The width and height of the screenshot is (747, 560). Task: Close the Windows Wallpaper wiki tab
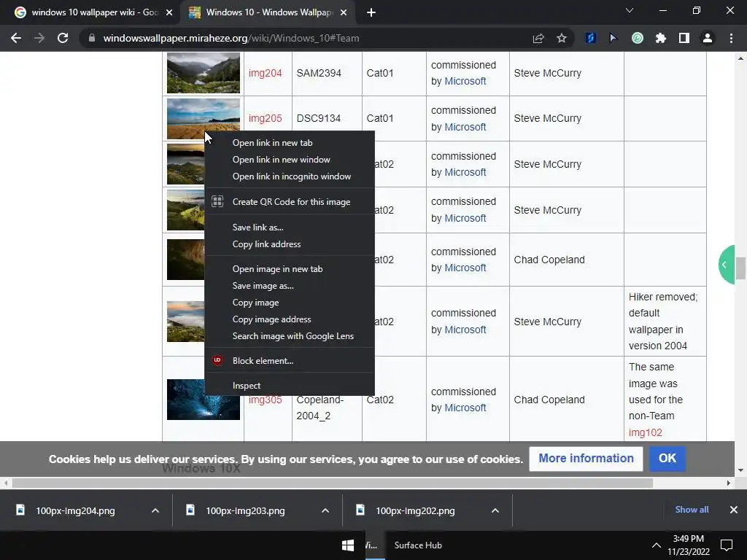pos(344,12)
